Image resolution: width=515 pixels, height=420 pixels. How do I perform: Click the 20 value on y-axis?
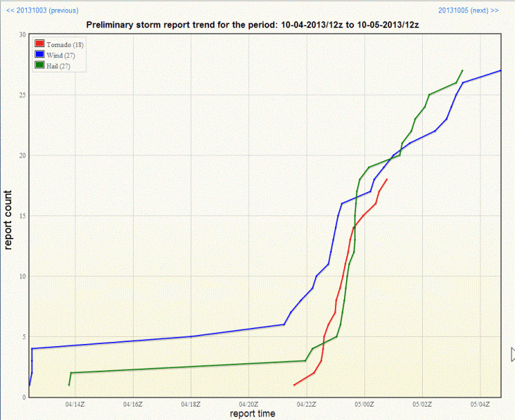point(23,155)
